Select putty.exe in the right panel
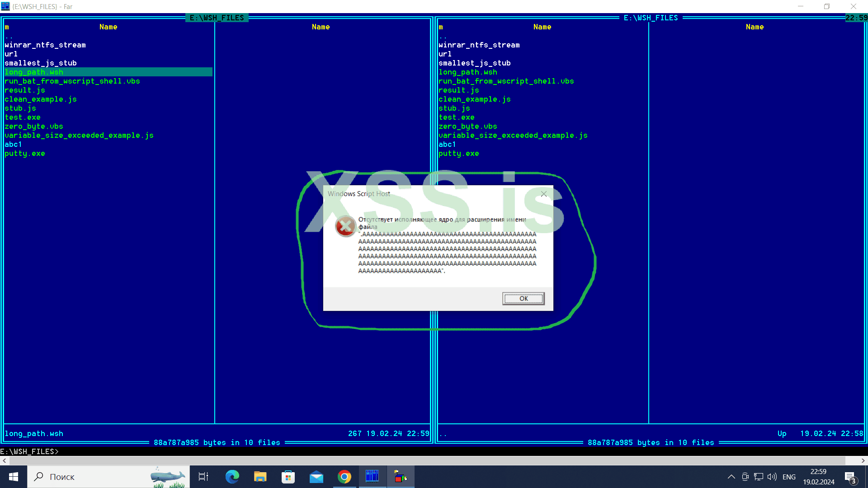The image size is (868, 488). (458, 153)
